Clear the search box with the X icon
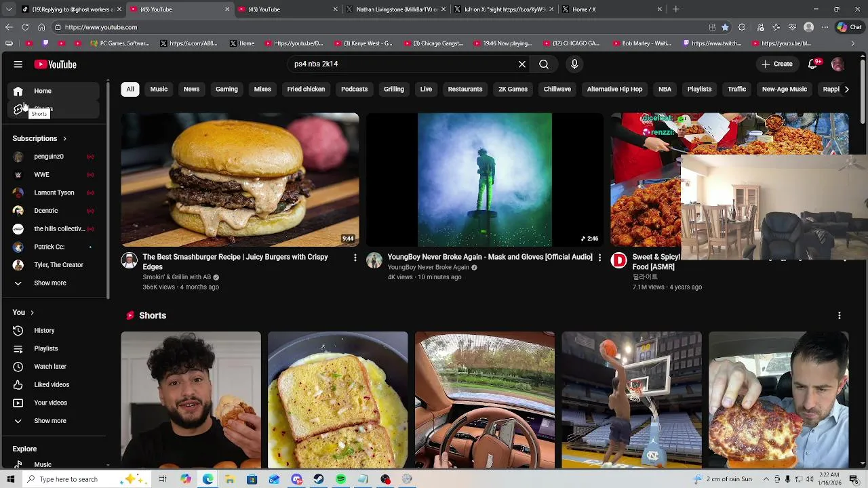This screenshot has height=488, width=868. point(522,64)
